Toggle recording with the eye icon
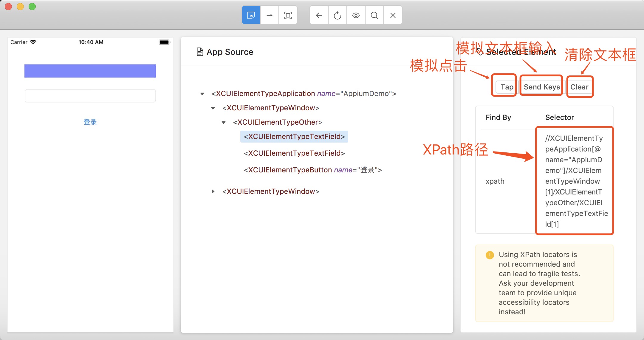 [x=356, y=15]
